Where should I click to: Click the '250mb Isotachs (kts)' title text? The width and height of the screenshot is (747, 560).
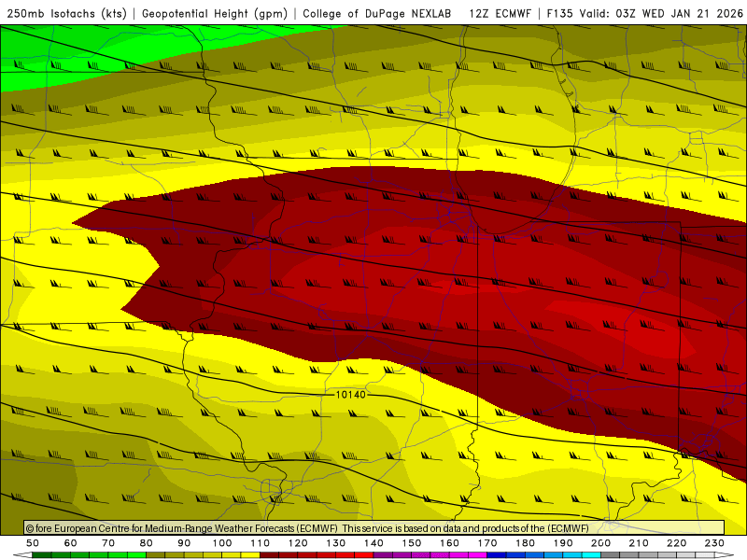66,14
